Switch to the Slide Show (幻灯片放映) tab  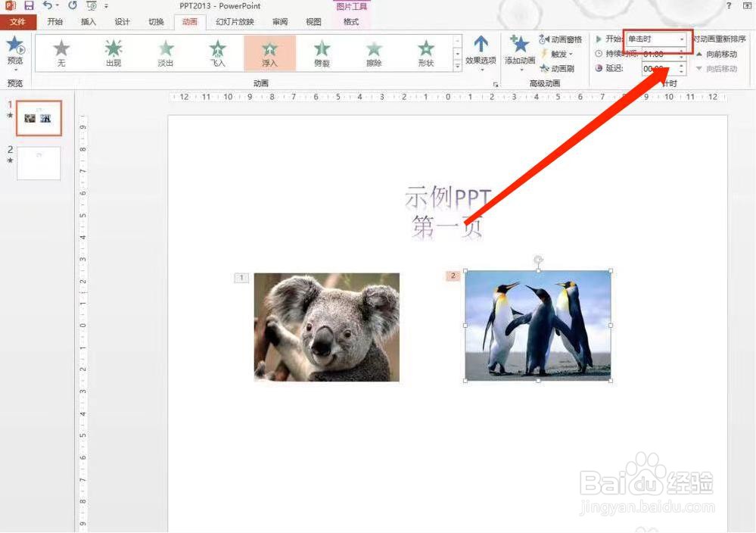(x=235, y=22)
